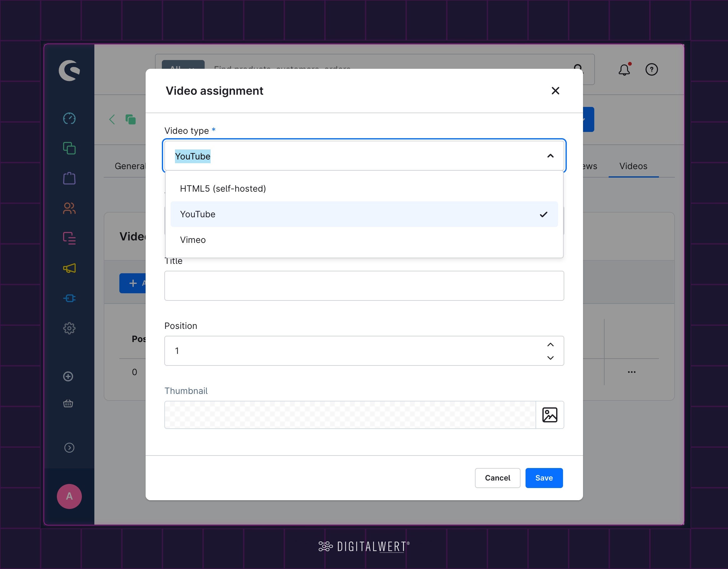728x569 pixels.
Task: Select HTML5 (self-hosted) option
Action: pyautogui.click(x=364, y=189)
